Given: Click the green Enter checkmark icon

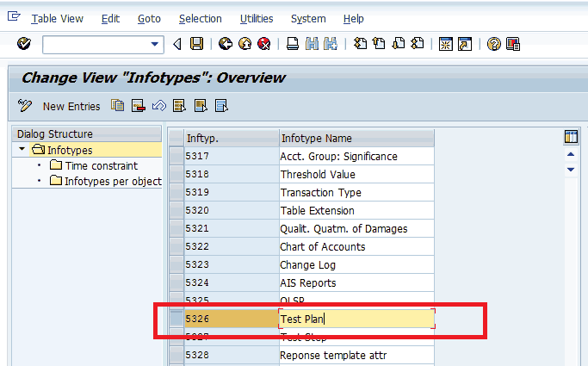Looking at the screenshot, I should [x=23, y=44].
